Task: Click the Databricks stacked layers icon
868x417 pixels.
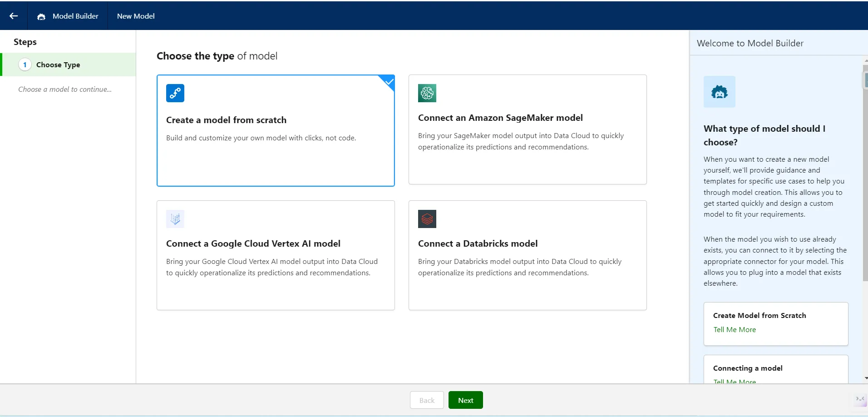Action: 427,219
